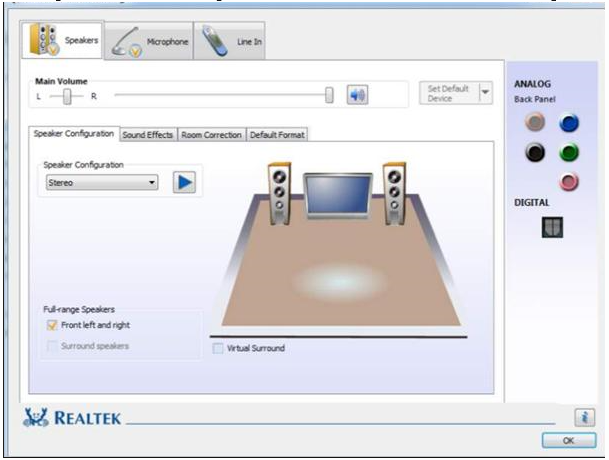Toggle the disabled Surround speakers checkbox
This screenshot has width=609, height=460.
point(52,346)
